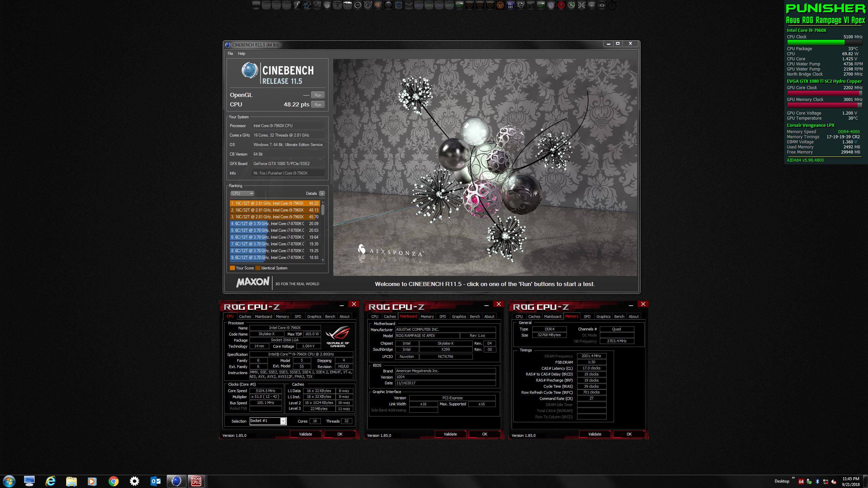
Task: Click the orange shield icon in the top dock
Action: (501, 5)
